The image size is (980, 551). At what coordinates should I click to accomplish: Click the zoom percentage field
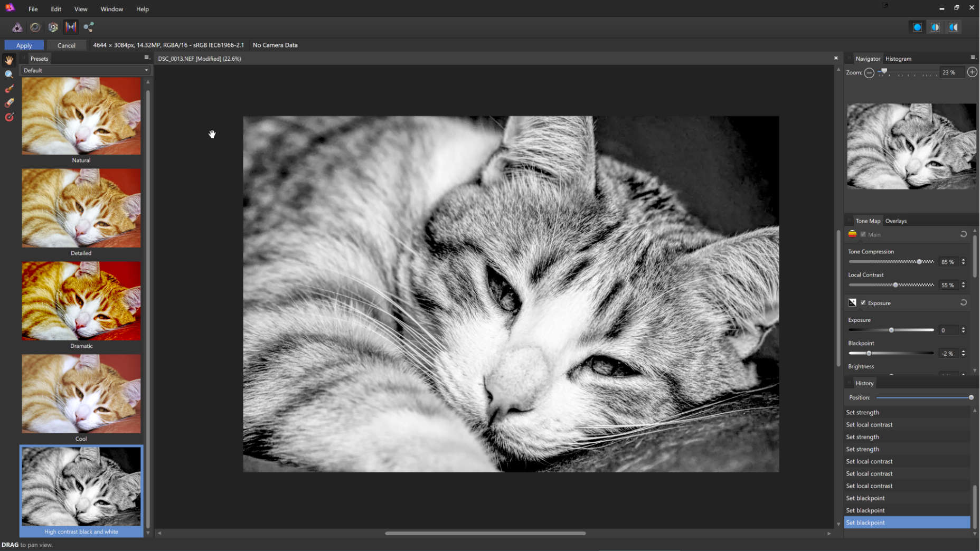pos(951,73)
